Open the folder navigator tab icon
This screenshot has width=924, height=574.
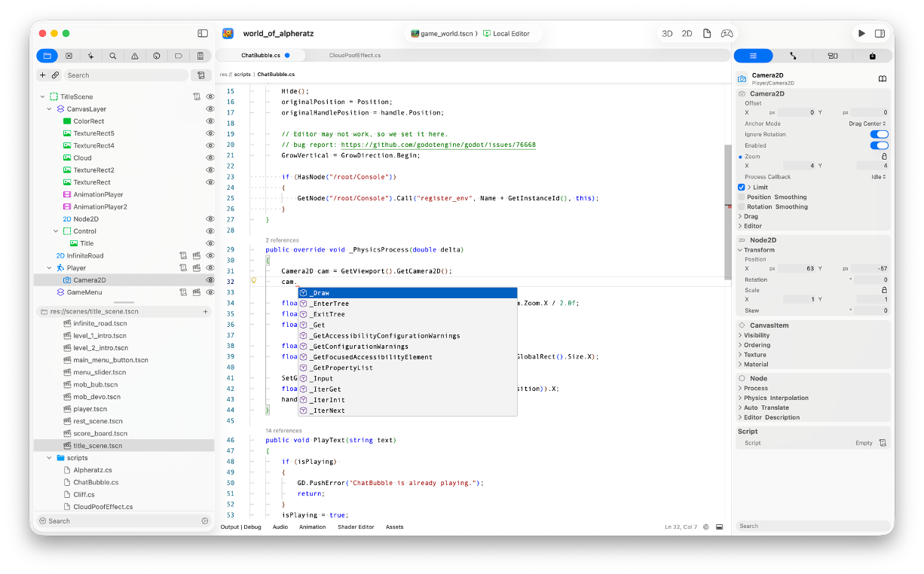(47, 56)
